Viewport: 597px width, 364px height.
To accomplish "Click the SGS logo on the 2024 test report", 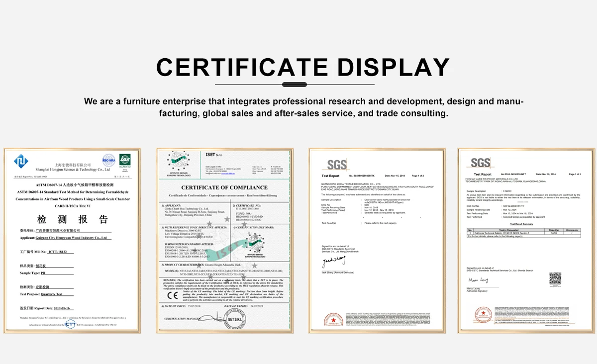I will 481,163.
